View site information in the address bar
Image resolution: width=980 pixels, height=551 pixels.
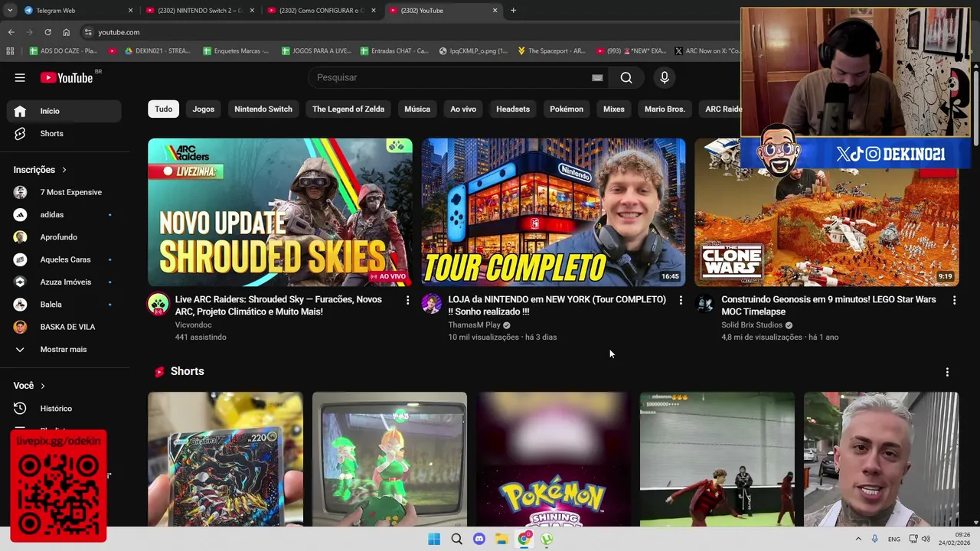coord(89,32)
